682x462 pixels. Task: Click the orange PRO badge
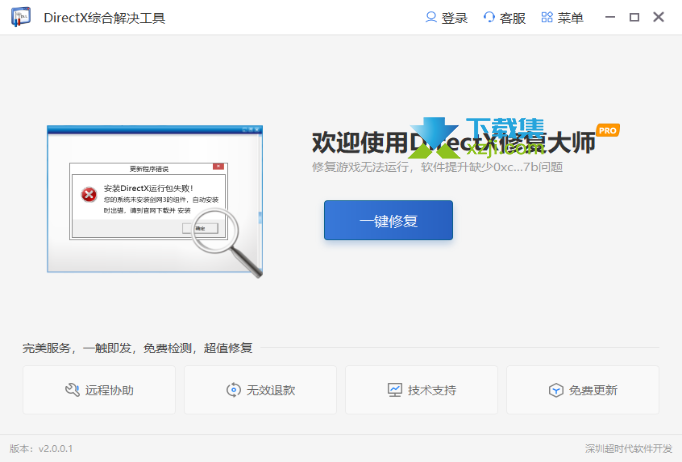coord(608,130)
